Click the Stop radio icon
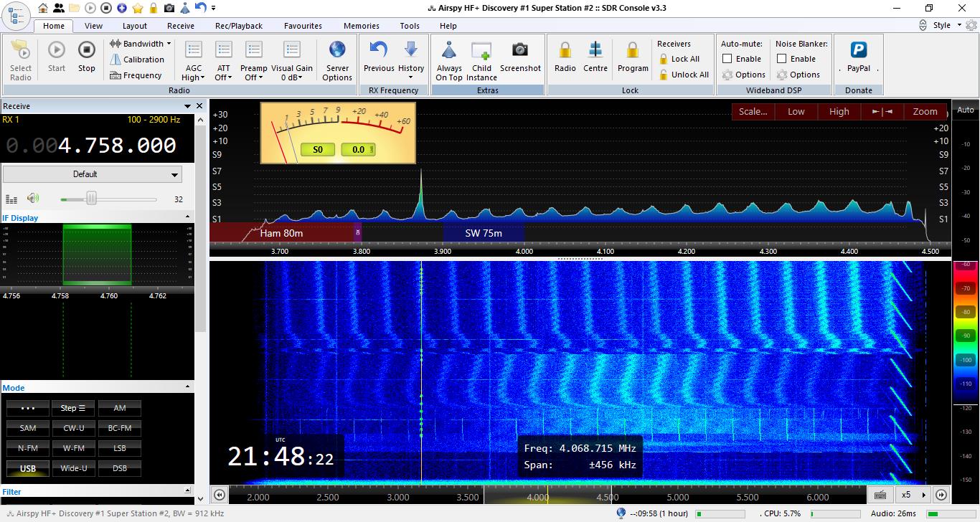 pos(86,50)
